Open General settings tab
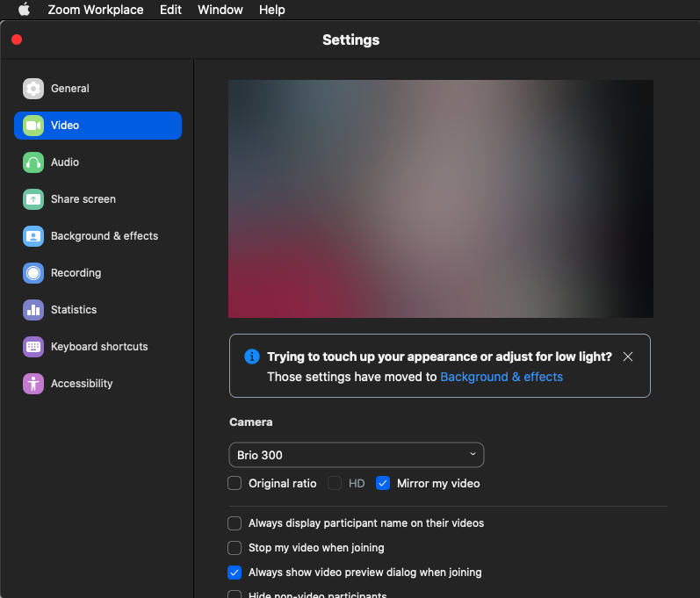 pos(97,89)
